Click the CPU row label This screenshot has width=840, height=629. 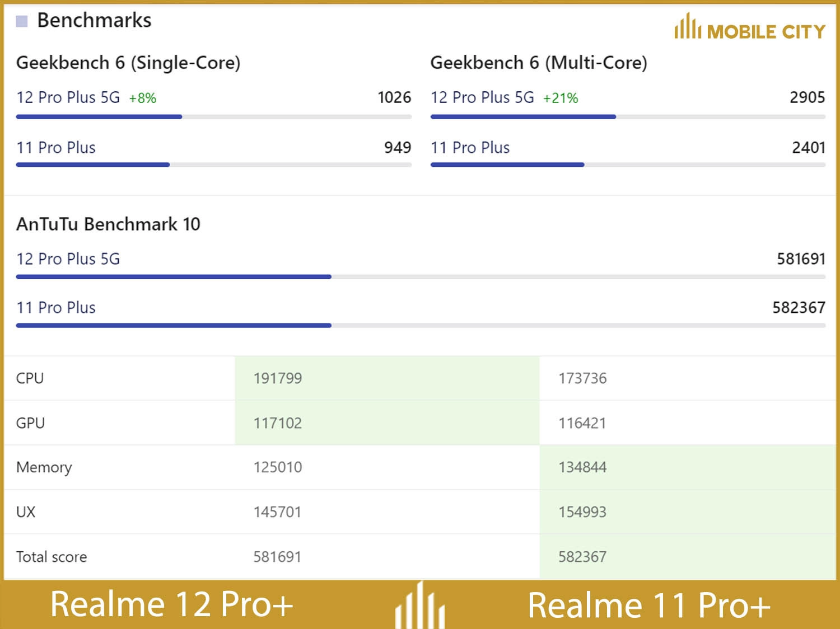pyautogui.click(x=30, y=378)
